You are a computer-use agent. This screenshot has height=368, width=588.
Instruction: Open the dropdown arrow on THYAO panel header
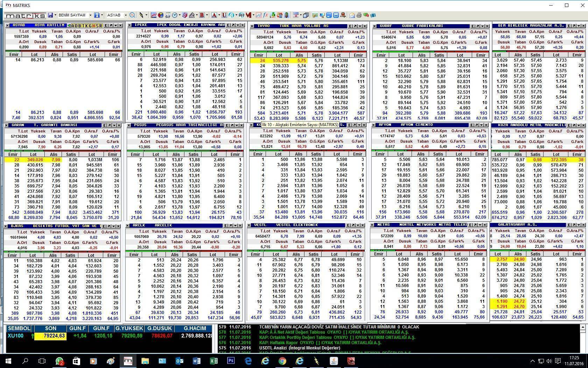(x=360, y=26)
